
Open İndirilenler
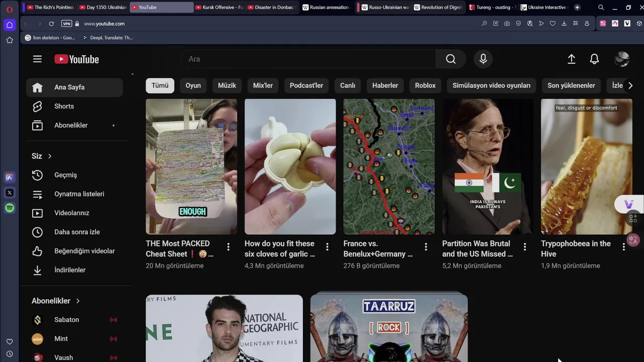[x=74, y=270]
